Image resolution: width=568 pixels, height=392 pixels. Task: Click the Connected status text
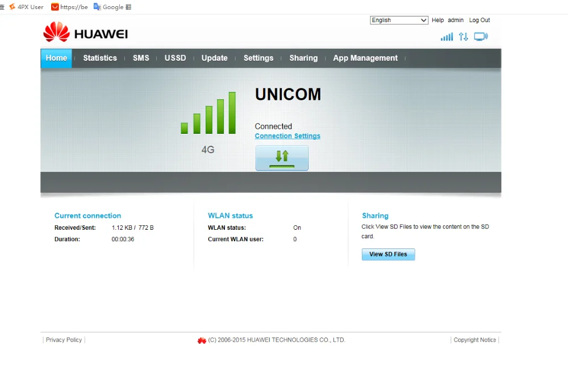[x=273, y=127]
